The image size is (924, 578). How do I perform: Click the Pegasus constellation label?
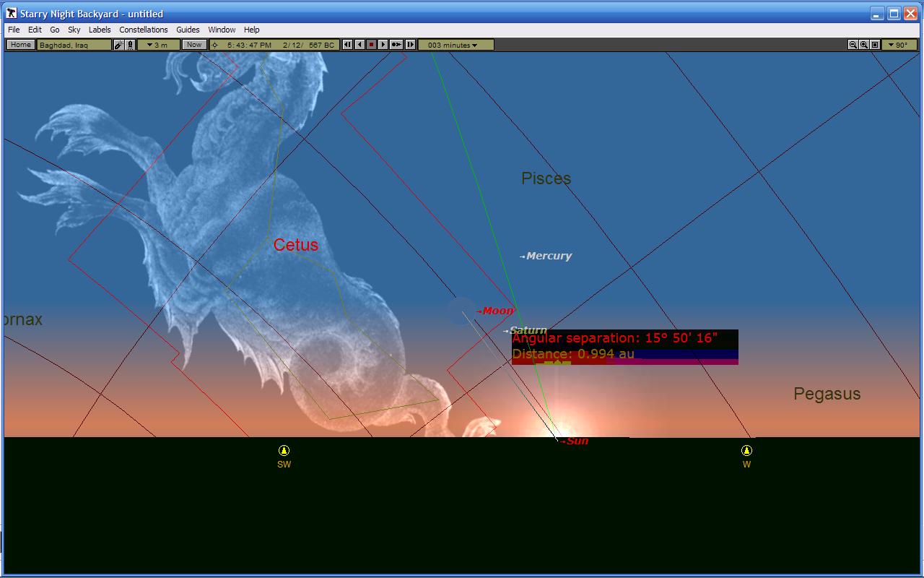(827, 394)
